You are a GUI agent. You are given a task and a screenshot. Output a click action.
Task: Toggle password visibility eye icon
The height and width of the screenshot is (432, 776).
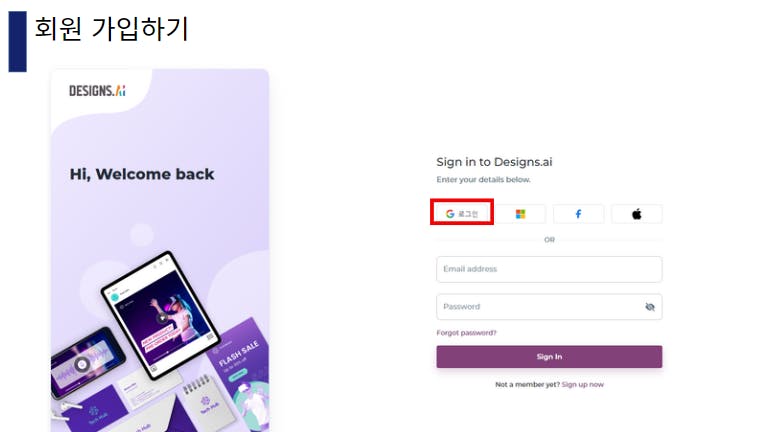point(649,307)
